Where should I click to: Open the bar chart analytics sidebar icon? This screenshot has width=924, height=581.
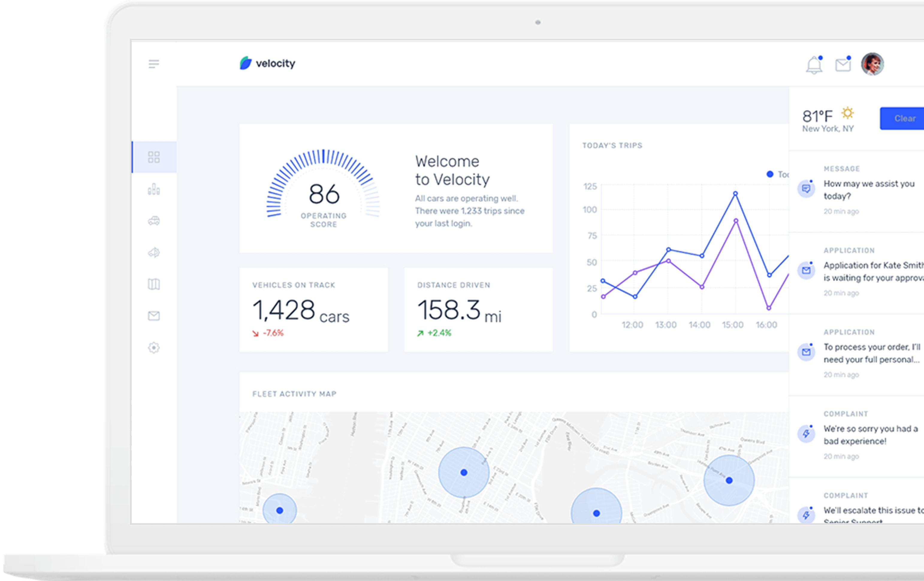pos(154,189)
